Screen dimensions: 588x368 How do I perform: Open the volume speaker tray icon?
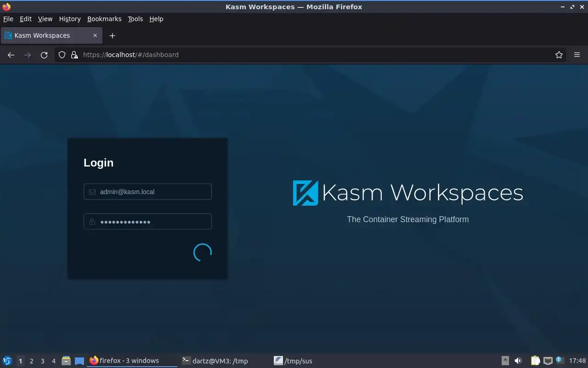click(518, 361)
